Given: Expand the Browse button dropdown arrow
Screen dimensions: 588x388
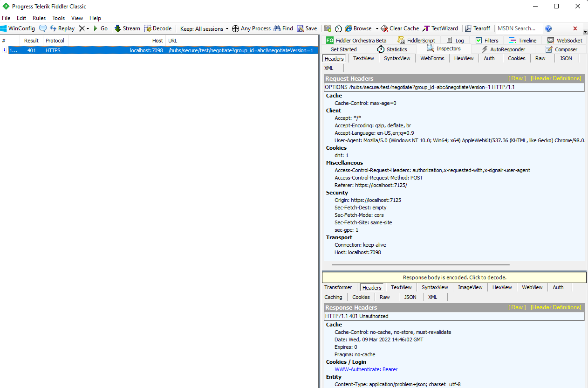Looking at the screenshot, I should click(377, 28).
